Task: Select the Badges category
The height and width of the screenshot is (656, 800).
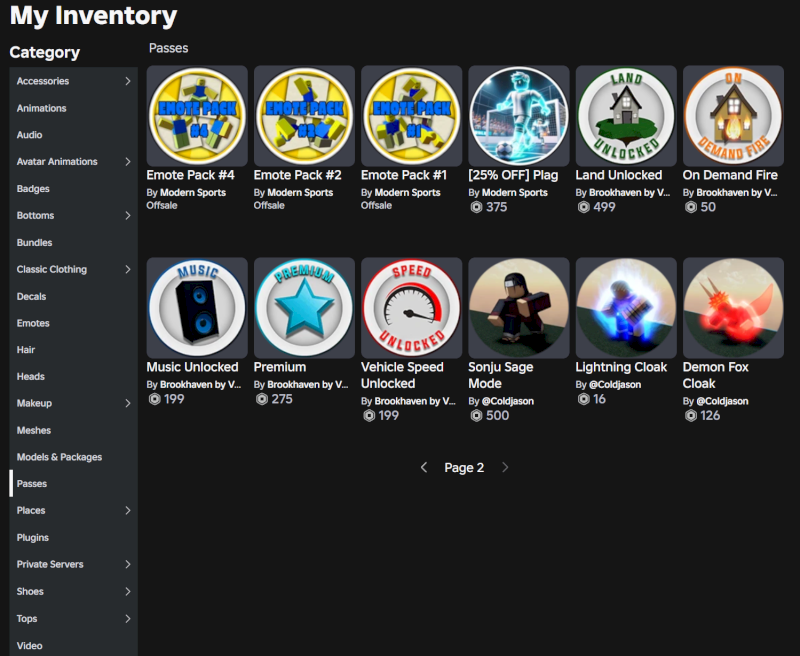Action: coord(73,189)
